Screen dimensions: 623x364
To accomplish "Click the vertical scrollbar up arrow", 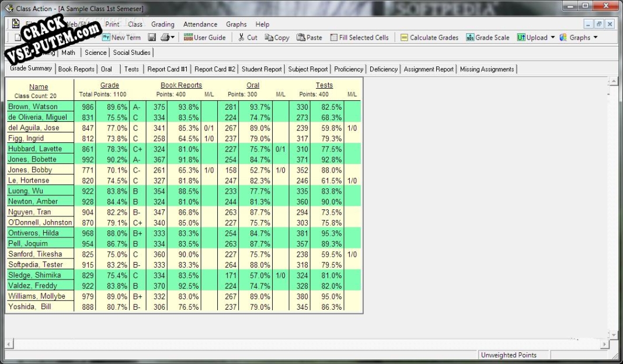I will [614, 82].
